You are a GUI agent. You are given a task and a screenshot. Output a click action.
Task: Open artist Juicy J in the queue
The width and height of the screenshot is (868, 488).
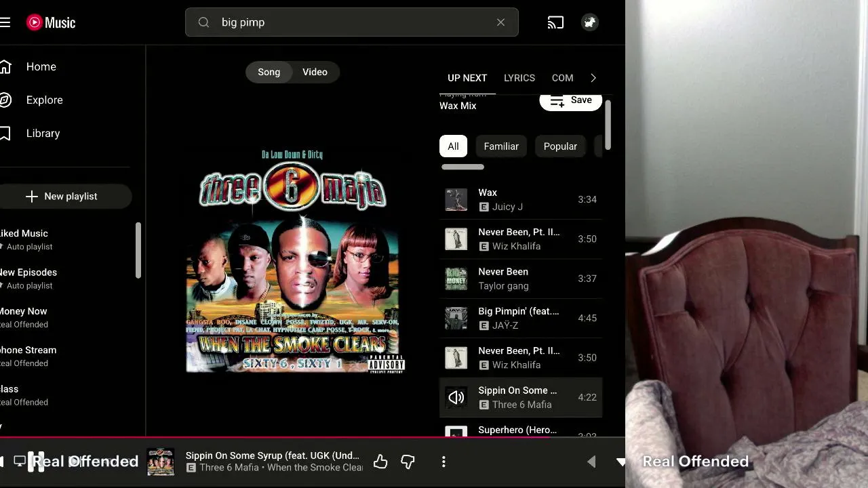[x=507, y=207]
